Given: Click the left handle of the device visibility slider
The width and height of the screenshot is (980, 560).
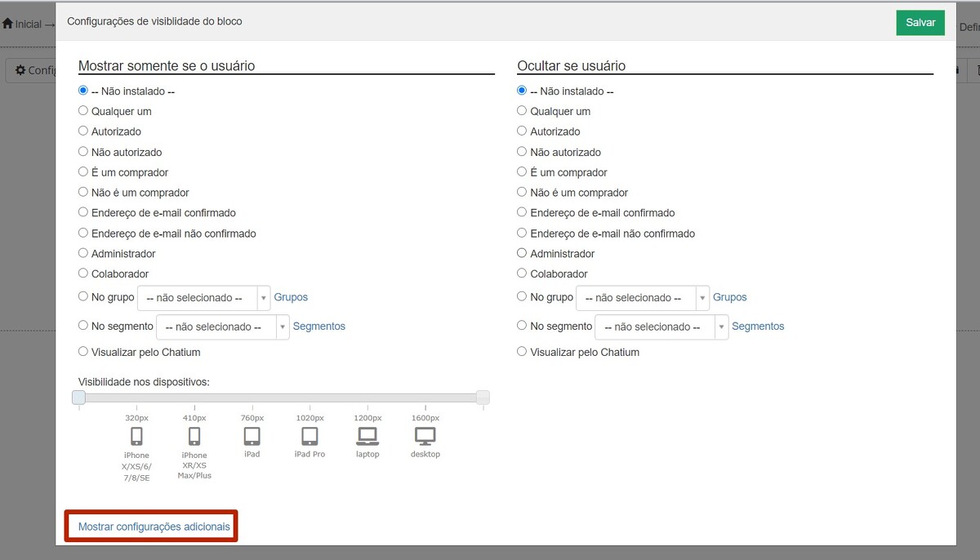Looking at the screenshot, I should (78, 398).
